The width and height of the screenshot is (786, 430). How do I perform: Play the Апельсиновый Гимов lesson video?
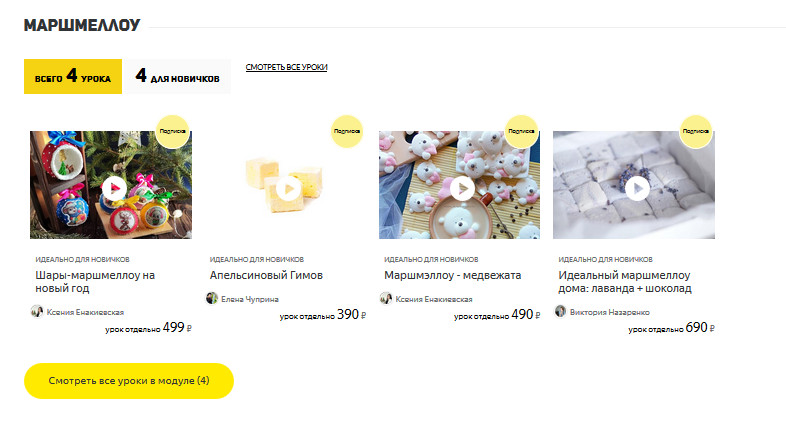click(288, 189)
